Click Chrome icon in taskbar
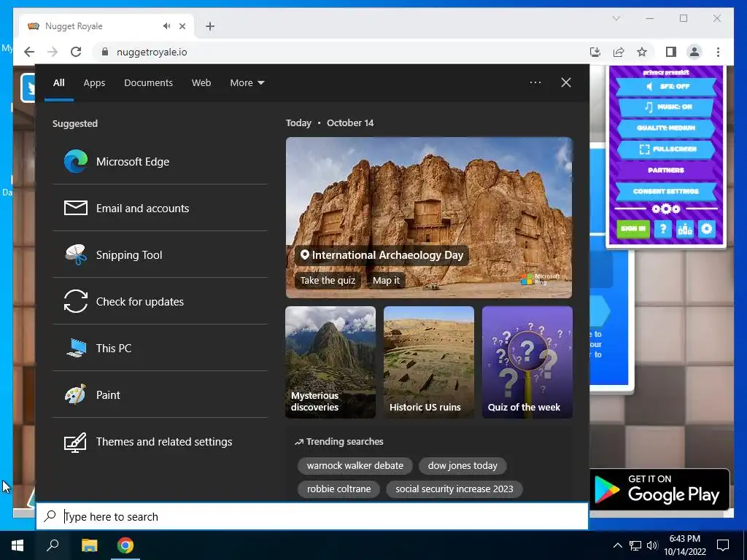 point(125,545)
